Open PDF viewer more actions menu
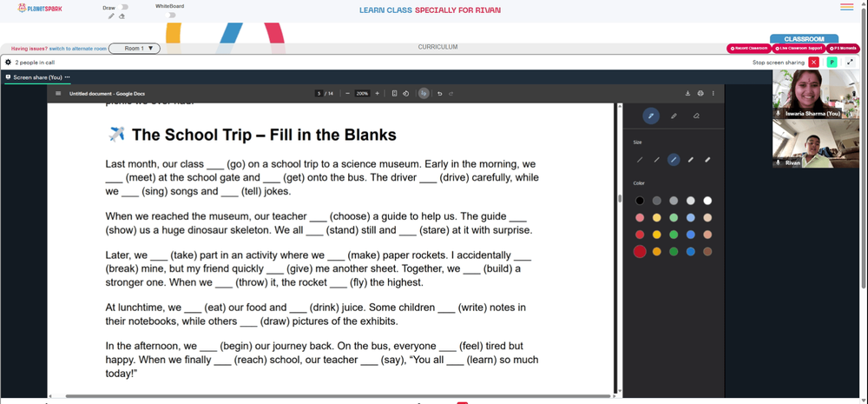The height and width of the screenshot is (404, 868). [x=713, y=93]
